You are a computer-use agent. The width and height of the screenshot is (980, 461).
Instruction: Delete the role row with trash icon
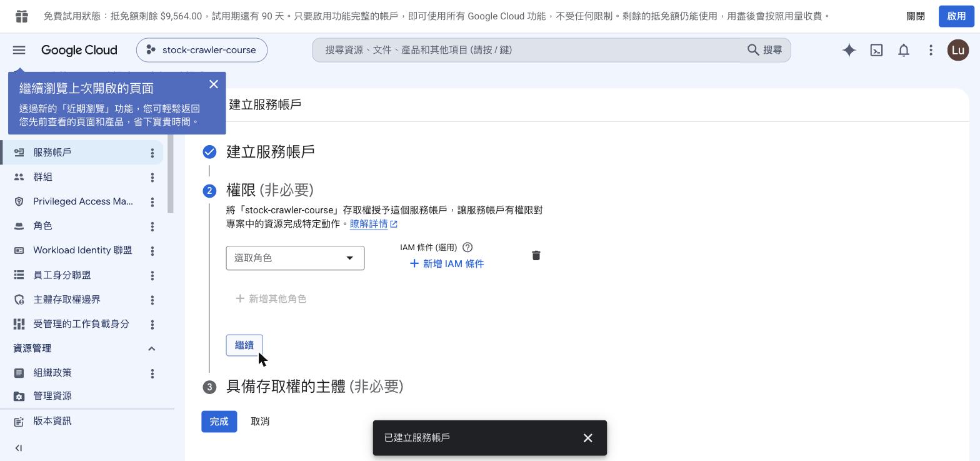(x=536, y=255)
